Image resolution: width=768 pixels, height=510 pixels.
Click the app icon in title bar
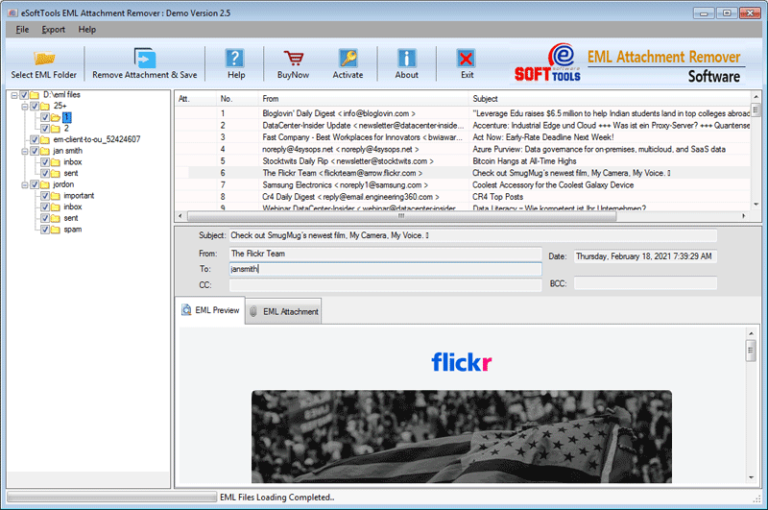click(x=13, y=13)
